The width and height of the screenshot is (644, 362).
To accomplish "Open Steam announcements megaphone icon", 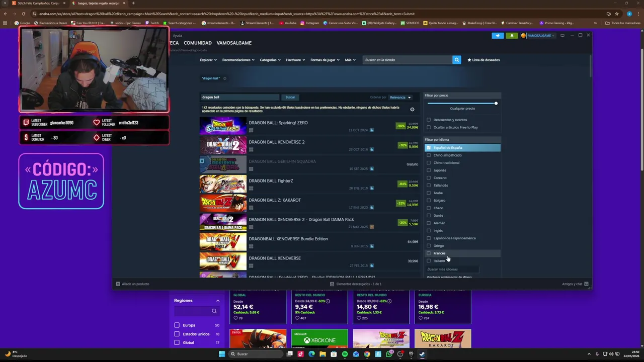I will coord(497,36).
